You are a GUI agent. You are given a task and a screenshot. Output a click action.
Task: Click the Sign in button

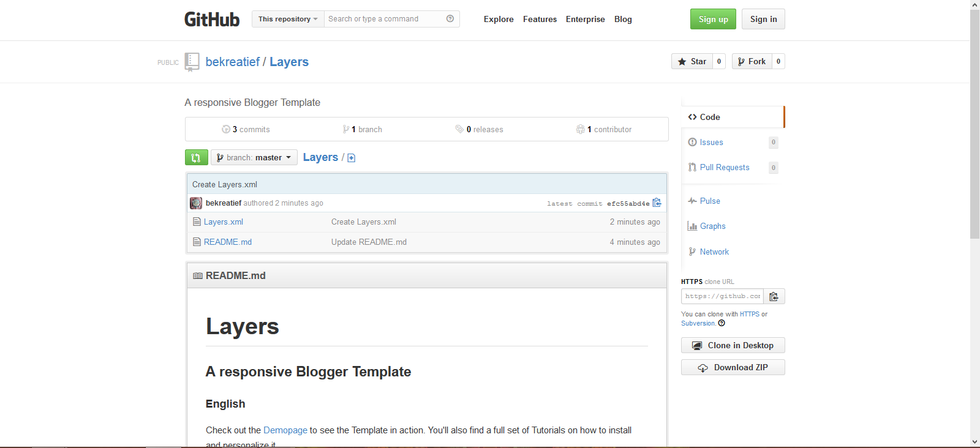(x=763, y=19)
